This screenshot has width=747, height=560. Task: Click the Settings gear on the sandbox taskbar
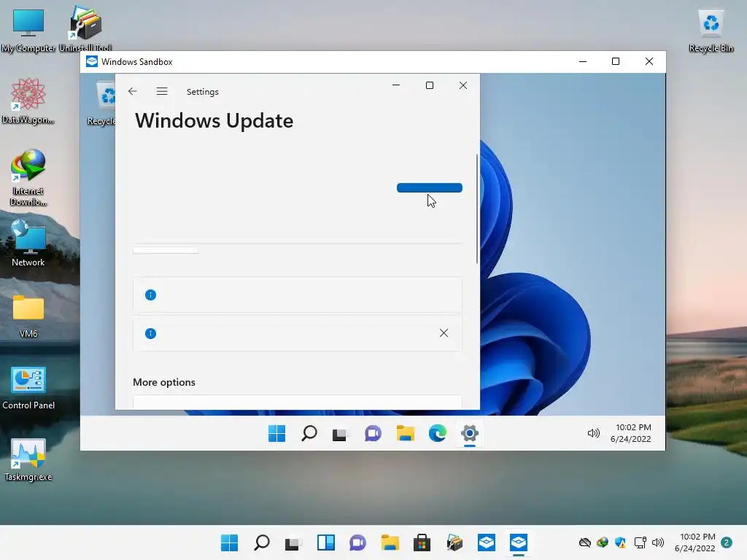(470, 433)
